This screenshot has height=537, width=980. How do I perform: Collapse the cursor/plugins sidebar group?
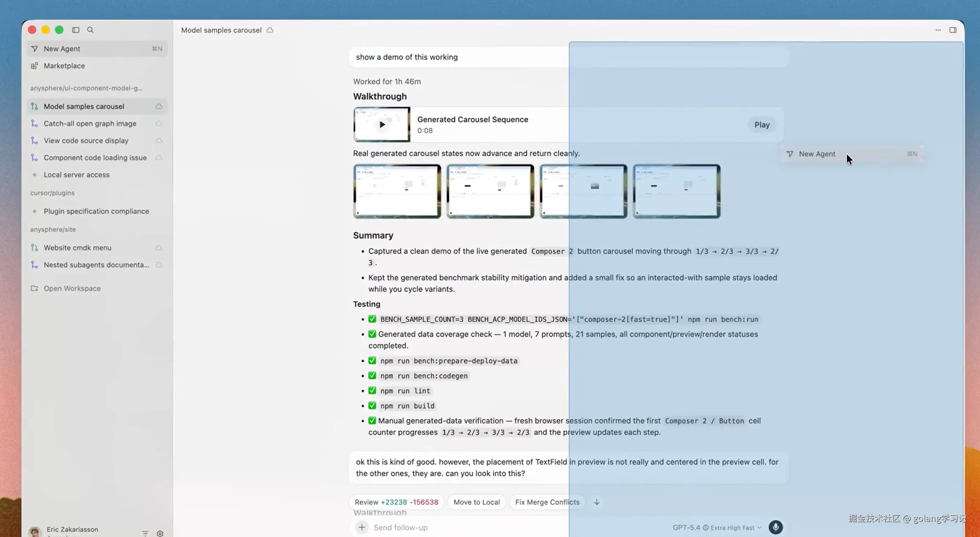pyautogui.click(x=53, y=193)
